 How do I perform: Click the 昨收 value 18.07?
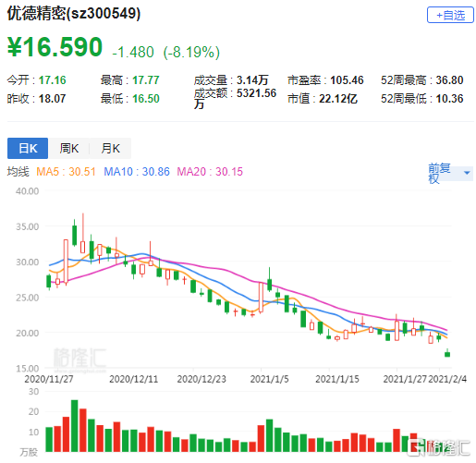point(52,99)
